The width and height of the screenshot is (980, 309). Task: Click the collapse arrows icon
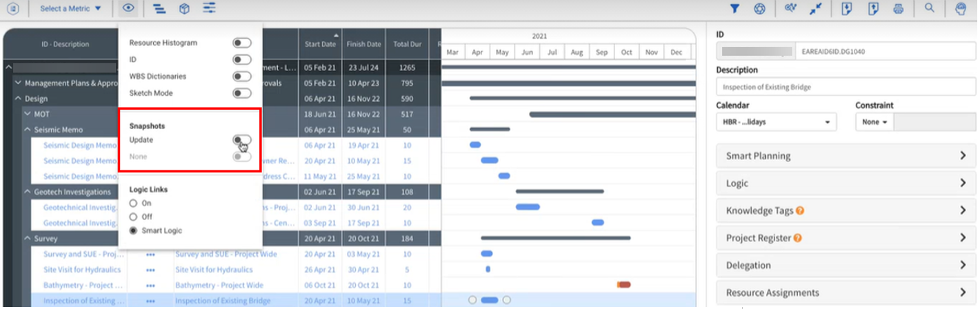(x=815, y=9)
